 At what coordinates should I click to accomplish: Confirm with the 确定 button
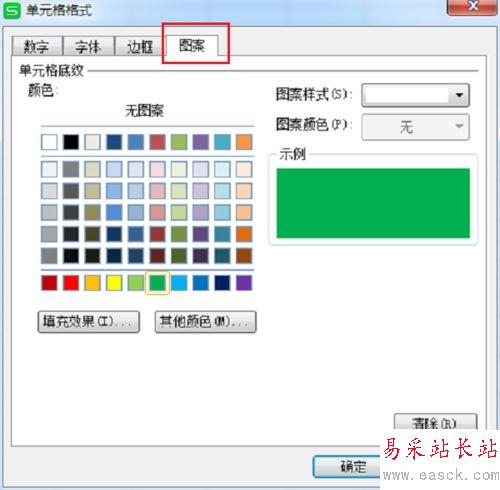point(347,466)
